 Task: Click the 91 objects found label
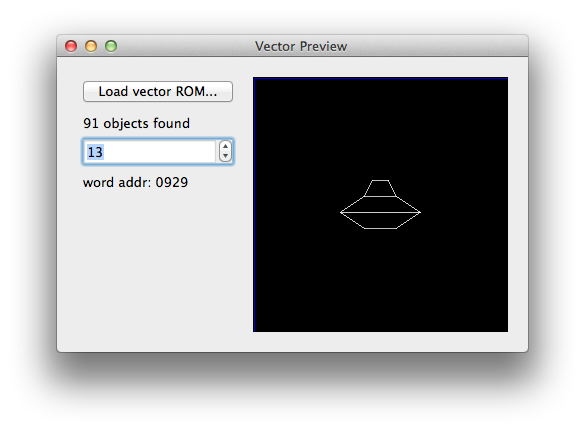point(137,124)
